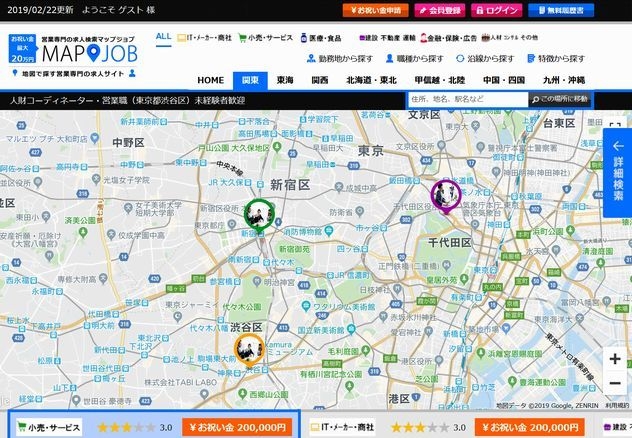Click the 会員登録 button

(x=439, y=10)
